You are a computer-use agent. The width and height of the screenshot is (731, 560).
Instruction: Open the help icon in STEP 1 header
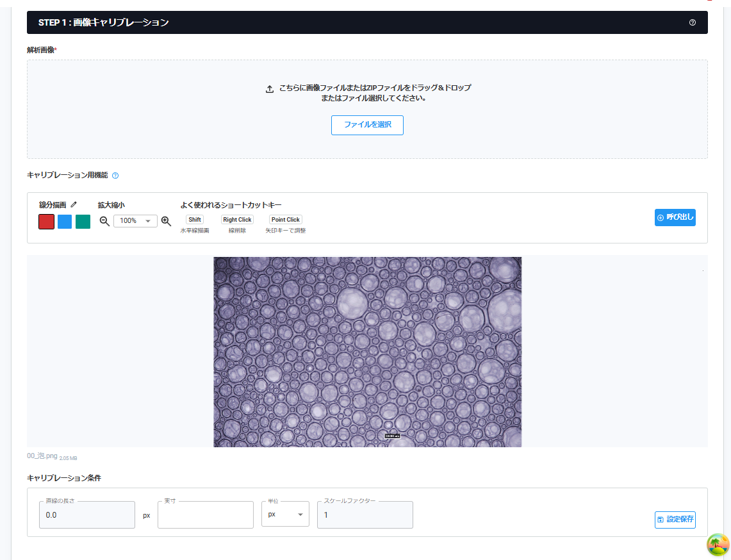click(692, 22)
